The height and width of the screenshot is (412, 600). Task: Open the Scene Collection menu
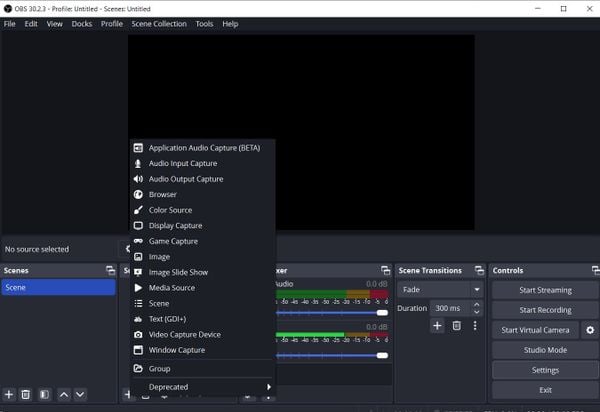[x=158, y=24]
